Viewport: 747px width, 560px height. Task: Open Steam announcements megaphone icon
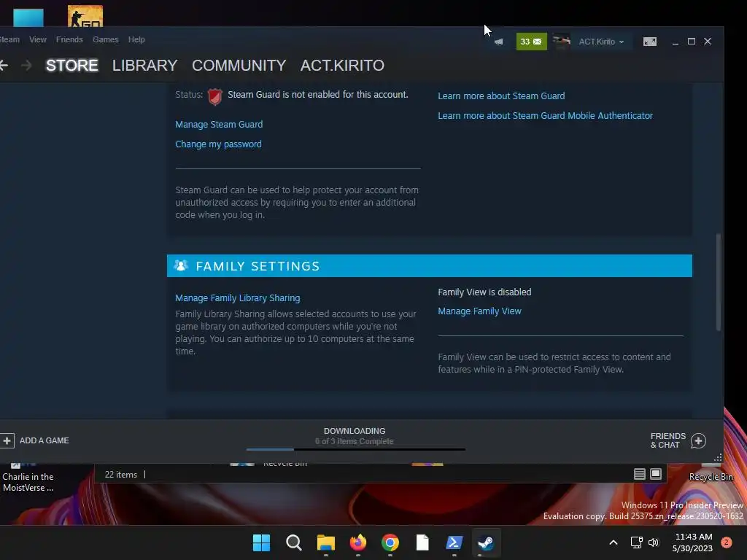(498, 42)
